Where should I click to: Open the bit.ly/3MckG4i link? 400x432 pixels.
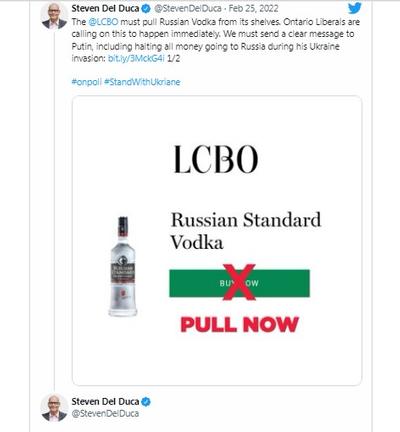(x=136, y=59)
